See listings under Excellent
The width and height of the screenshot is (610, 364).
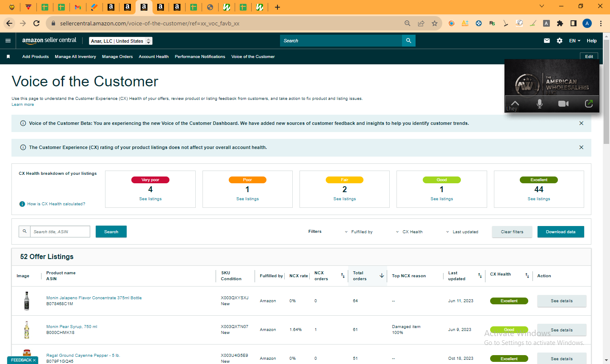(539, 199)
